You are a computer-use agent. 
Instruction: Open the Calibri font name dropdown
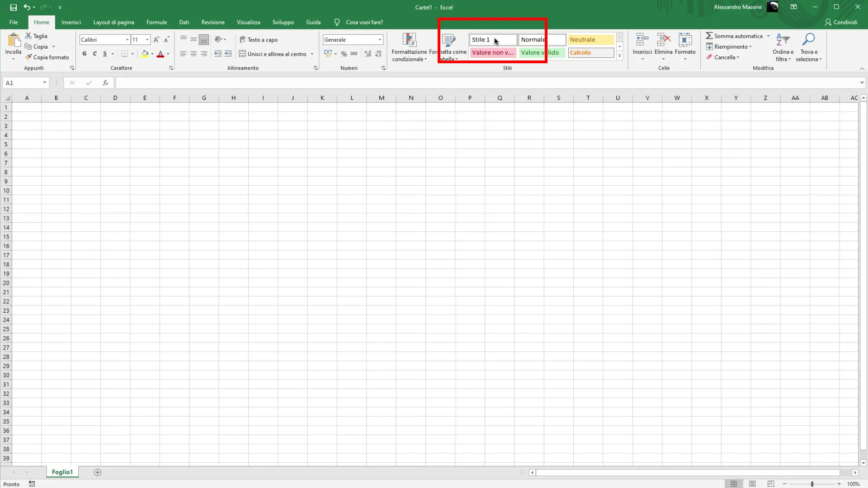(127, 40)
